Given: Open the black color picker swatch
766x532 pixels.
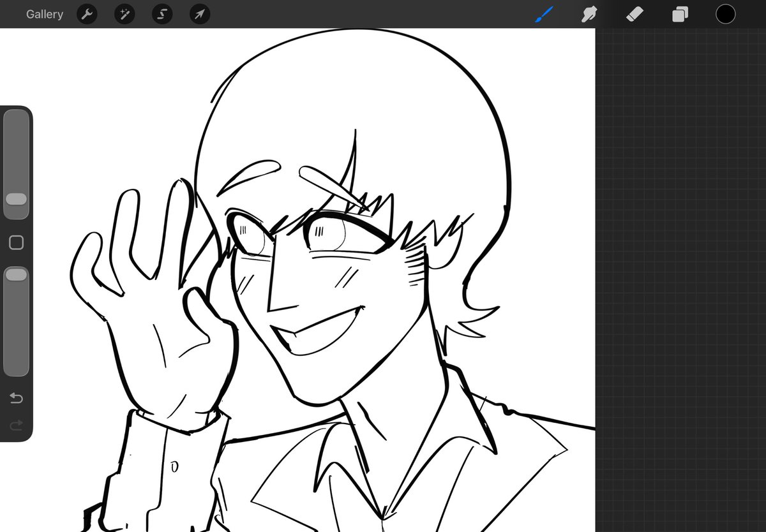Looking at the screenshot, I should pos(725,14).
